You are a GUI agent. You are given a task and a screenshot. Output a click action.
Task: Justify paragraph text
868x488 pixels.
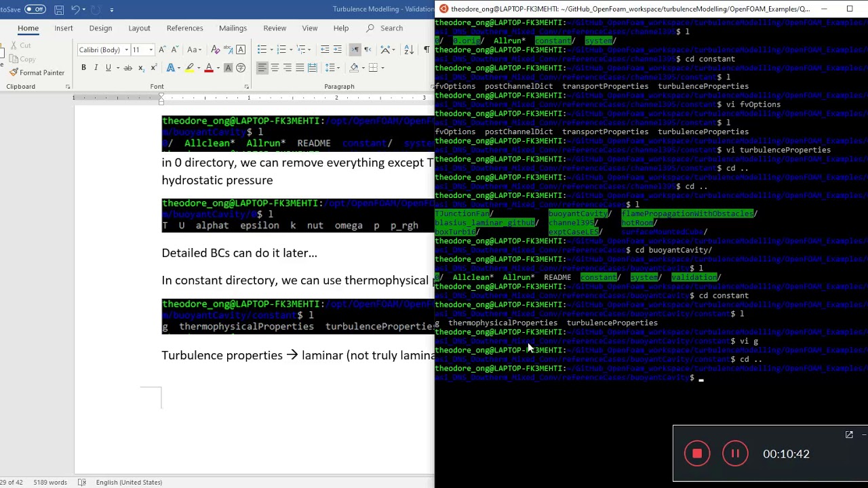point(300,68)
